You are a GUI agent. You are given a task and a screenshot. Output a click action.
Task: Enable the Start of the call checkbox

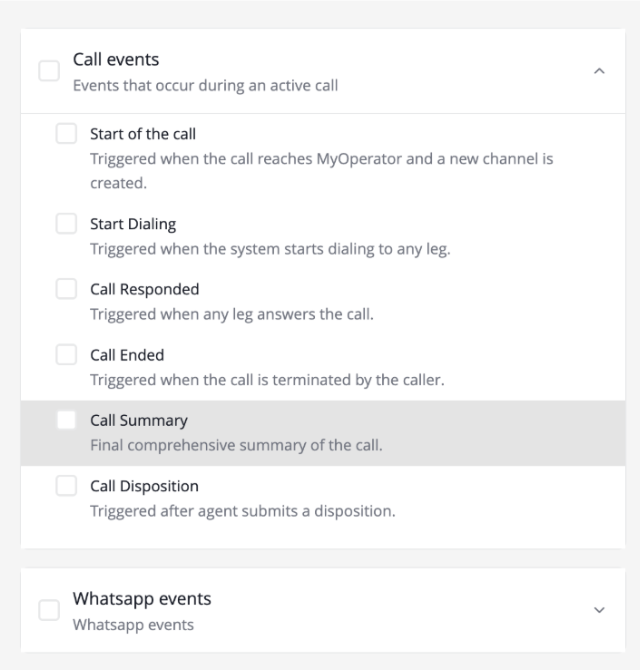(x=66, y=134)
